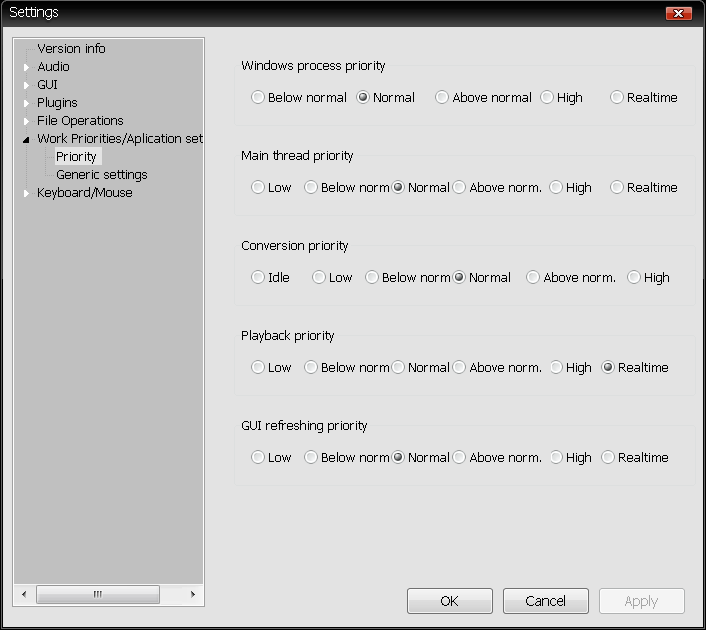
Task: Open Generic settings page
Action: click(x=102, y=175)
